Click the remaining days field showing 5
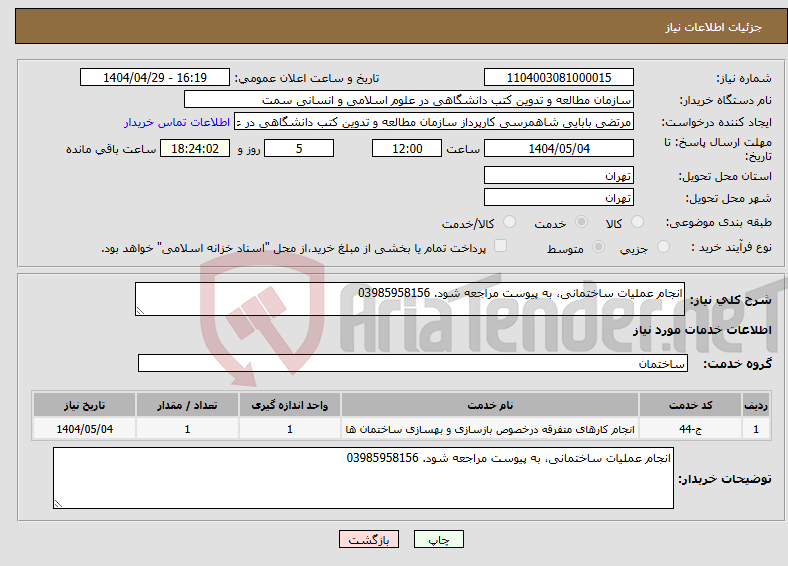This screenshot has height=566, width=788. tap(299, 148)
